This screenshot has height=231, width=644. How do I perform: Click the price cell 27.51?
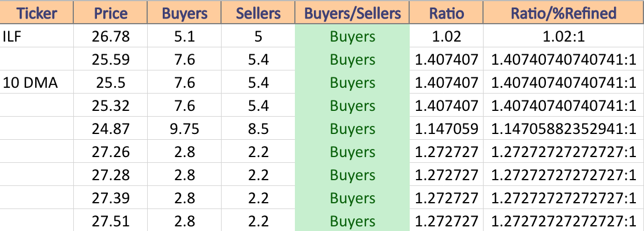coord(111,221)
